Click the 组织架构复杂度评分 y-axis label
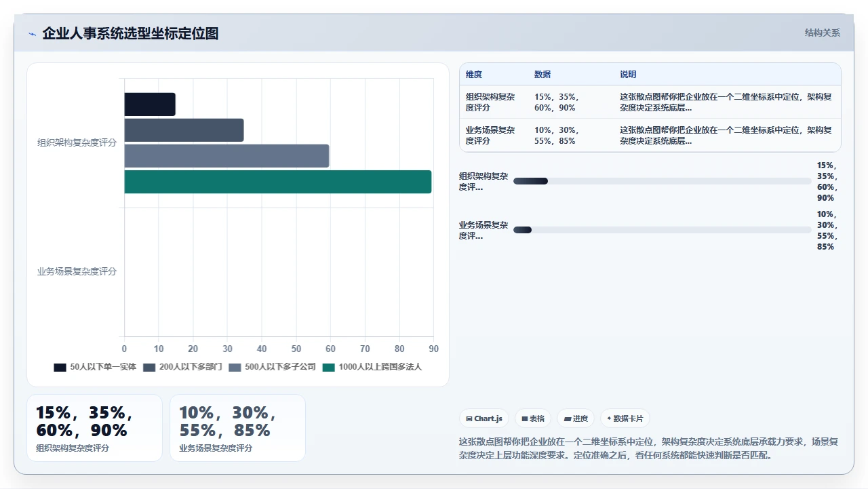 (77, 143)
